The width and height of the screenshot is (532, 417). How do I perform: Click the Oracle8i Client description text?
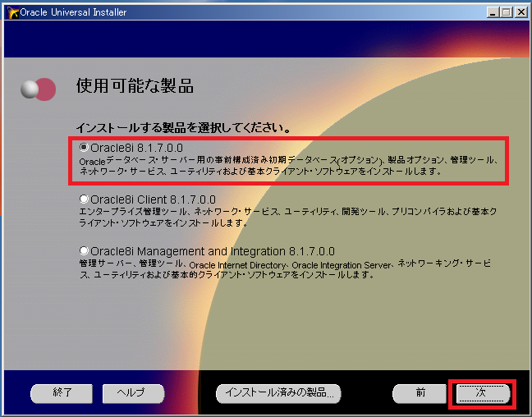tap(288, 218)
